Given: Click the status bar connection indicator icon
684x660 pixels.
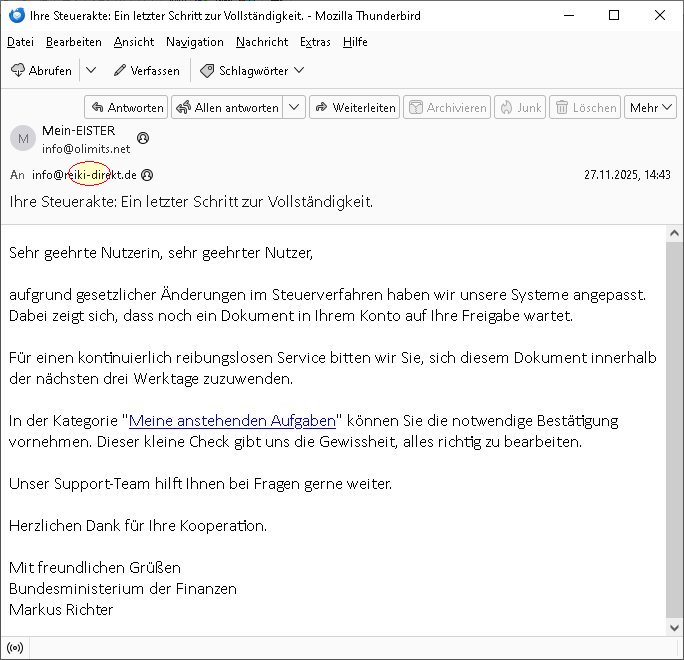Looking at the screenshot, I should (14, 647).
